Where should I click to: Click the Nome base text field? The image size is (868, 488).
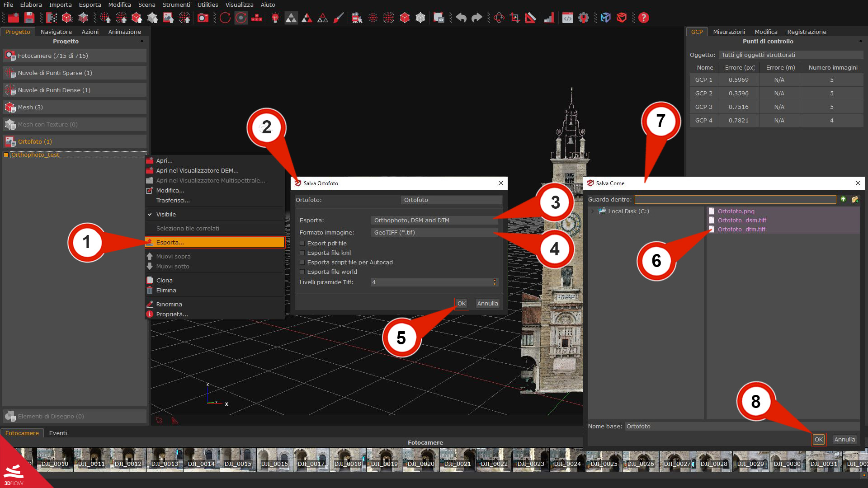[742, 426]
